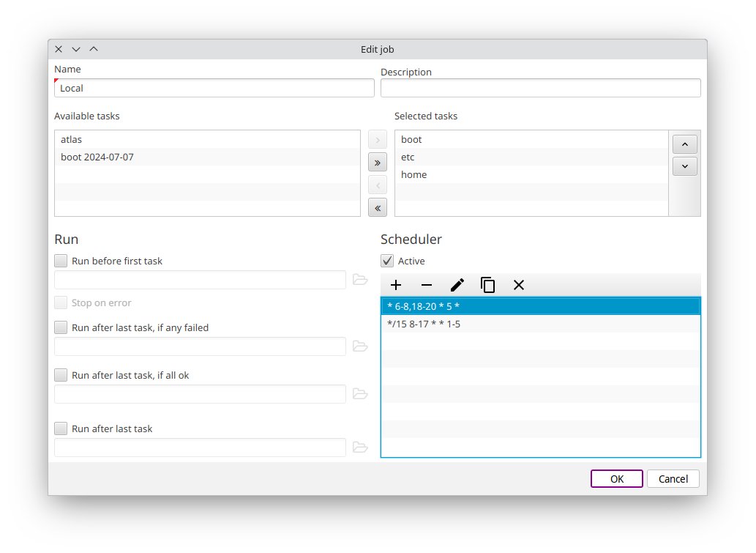Duplicate the selected schedule with copy icon
Viewport: 756px width, 553px height.
[x=488, y=285]
